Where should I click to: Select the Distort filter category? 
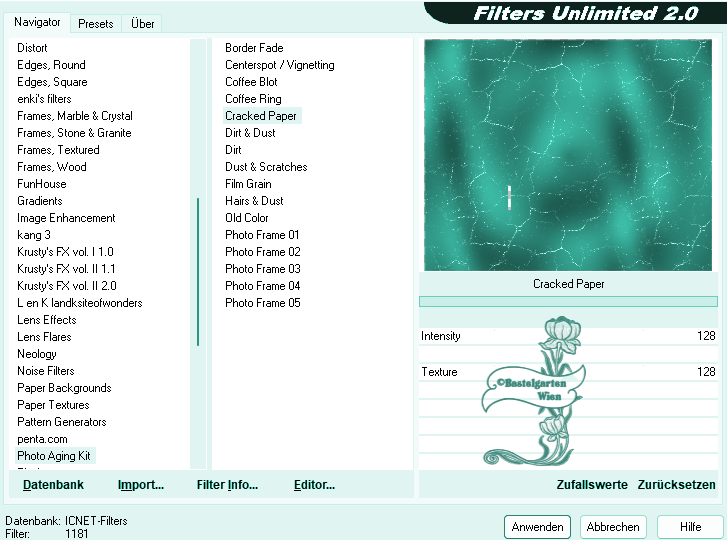pos(32,48)
